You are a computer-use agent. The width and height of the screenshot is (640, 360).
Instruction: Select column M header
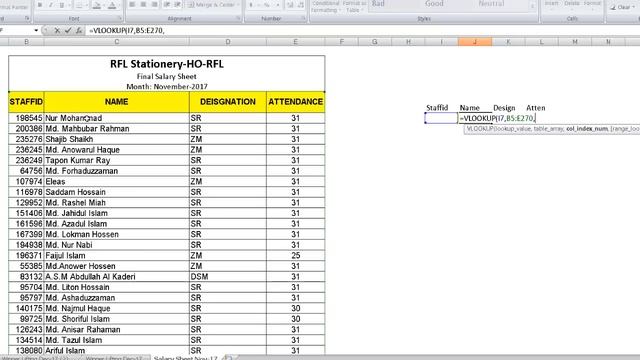[575, 42]
